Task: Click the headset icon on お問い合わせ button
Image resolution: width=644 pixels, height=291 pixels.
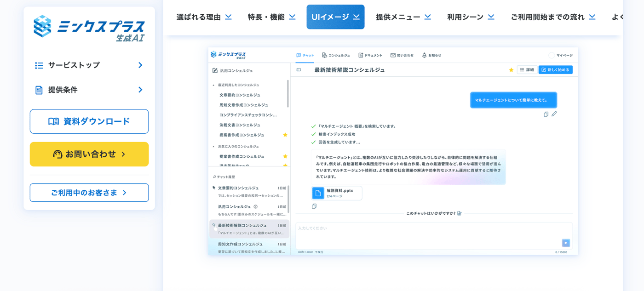Action: (x=57, y=154)
